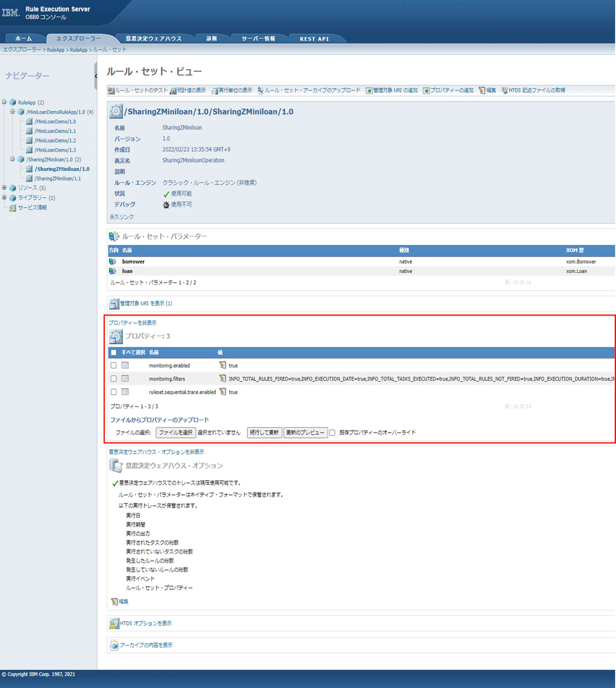Check the ruleset.sequential.trace.enabled row checkbox
This screenshot has width=616, height=688.
114,392
